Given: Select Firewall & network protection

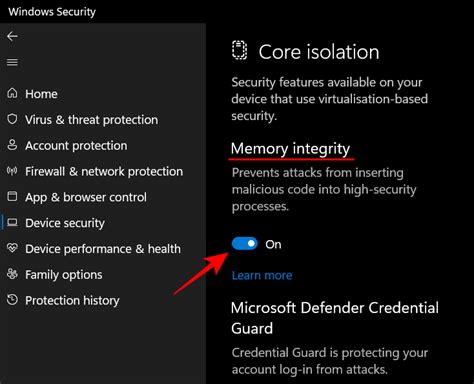Looking at the screenshot, I should pos(104,171).
